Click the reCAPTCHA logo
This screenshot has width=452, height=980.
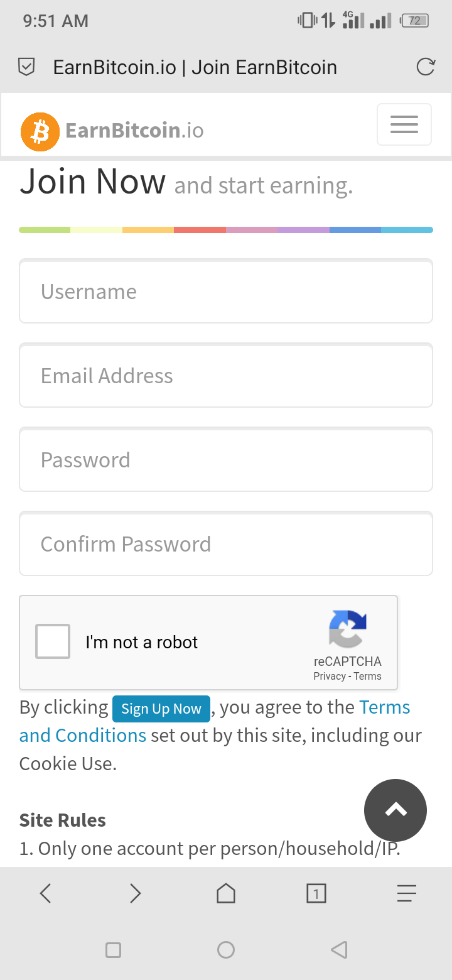click(x=347, y=629)
